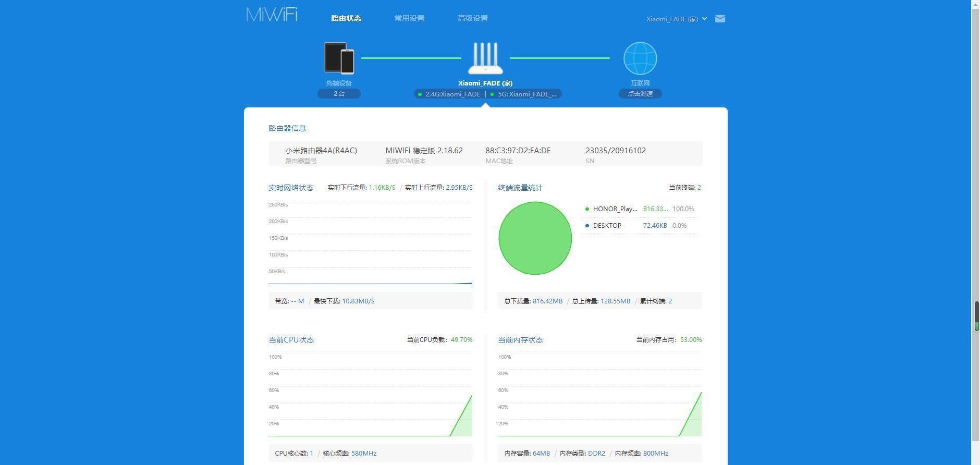The height and width of the screenshot is (465, 980).
Task: Click the terminal devices phone-tablet icon
Action: pos(339,58)
